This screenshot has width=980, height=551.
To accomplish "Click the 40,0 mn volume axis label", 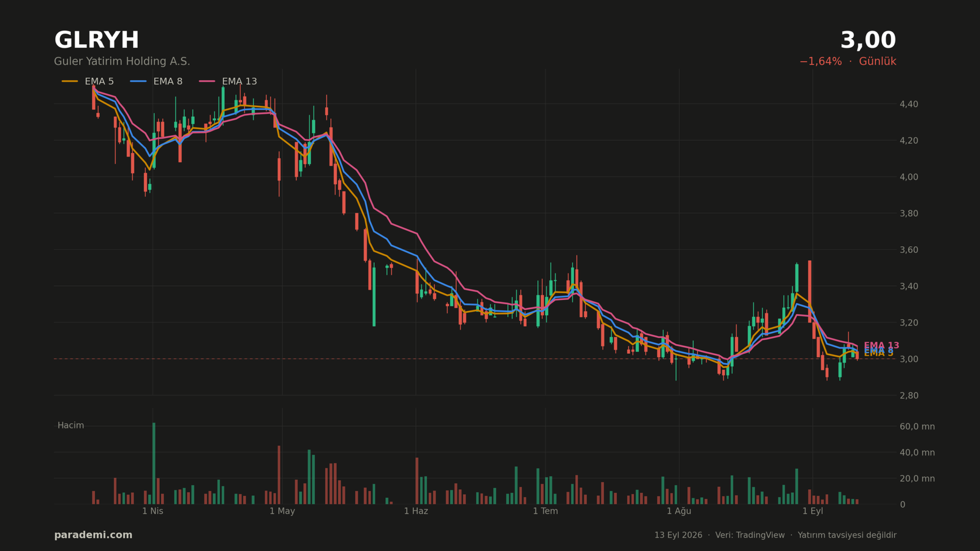I will click(917, 453).
